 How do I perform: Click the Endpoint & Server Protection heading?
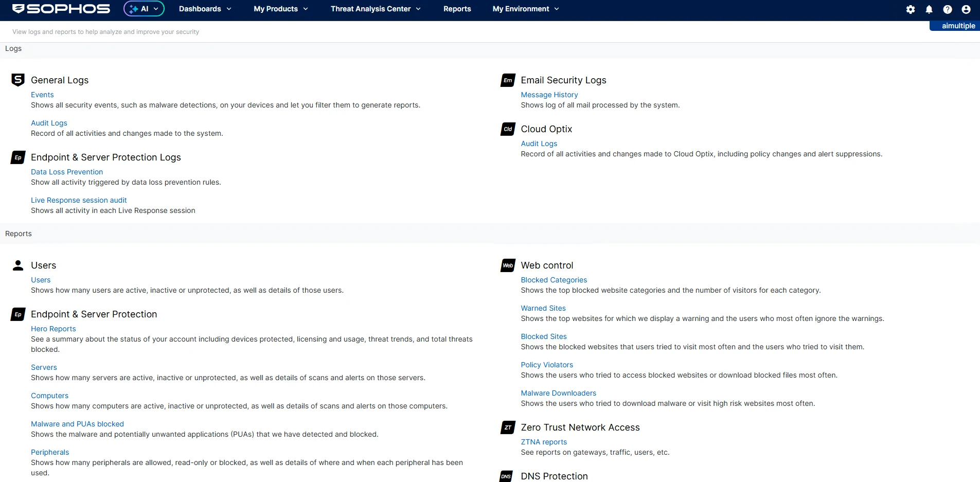94,314
